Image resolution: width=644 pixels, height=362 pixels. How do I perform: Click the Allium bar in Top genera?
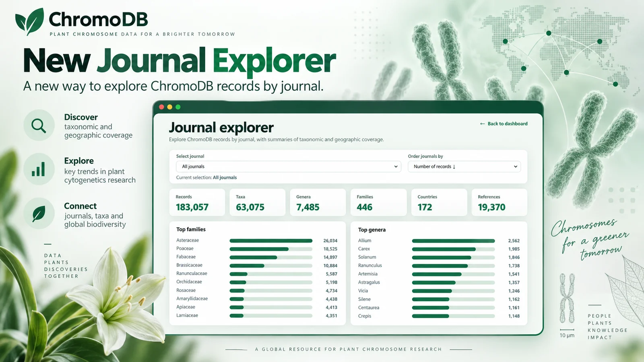coord(453,241)
